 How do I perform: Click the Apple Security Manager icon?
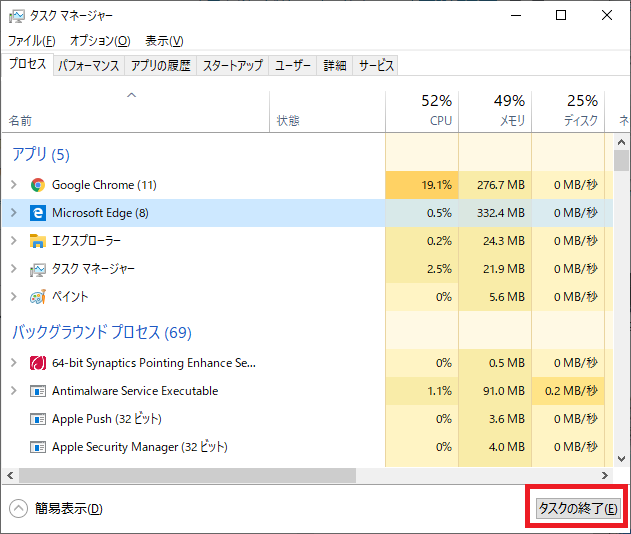tap(38, 447)
